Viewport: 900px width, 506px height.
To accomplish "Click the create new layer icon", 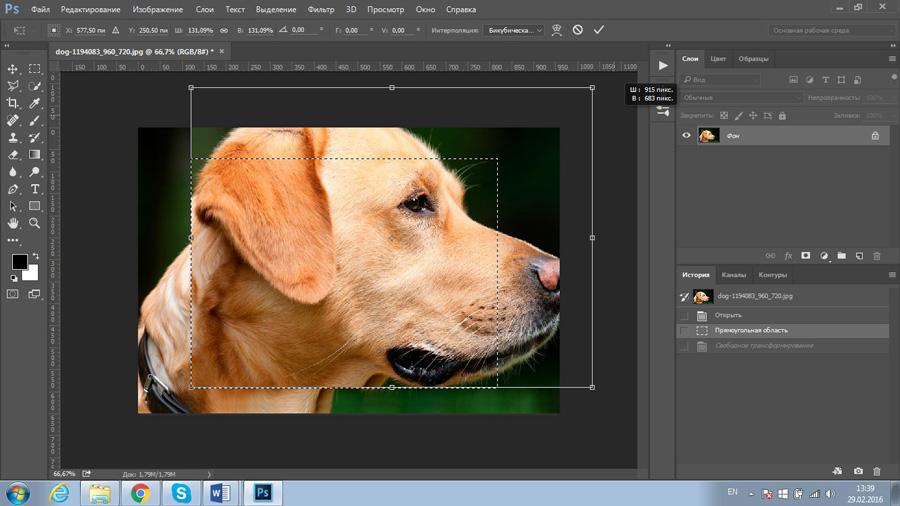I will click(x=859, y=256).
